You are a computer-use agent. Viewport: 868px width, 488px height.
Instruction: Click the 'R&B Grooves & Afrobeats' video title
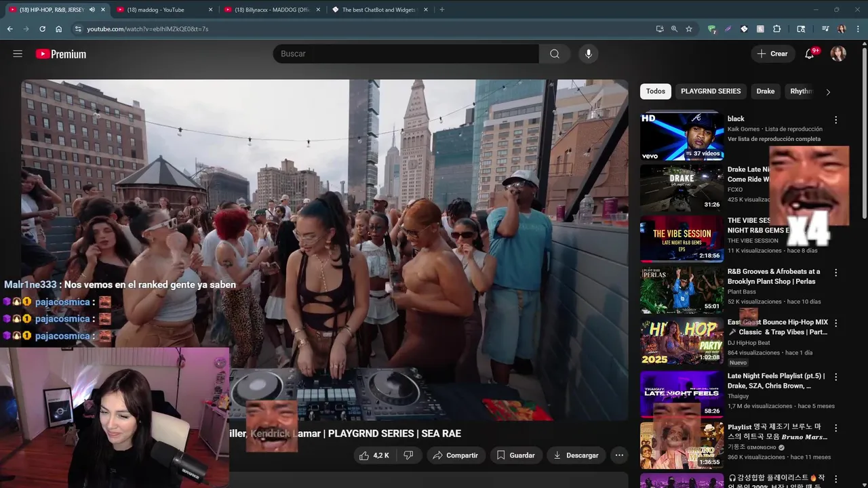[x=774, y=277]
